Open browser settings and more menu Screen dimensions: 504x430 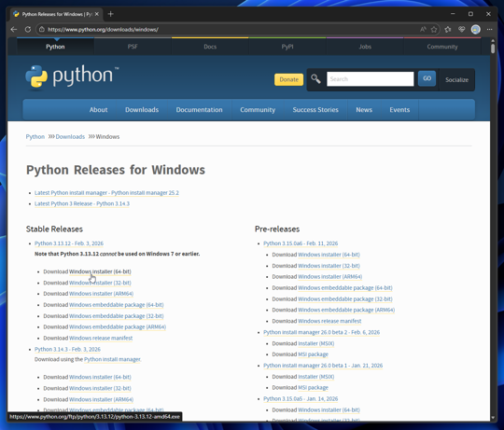489,30
